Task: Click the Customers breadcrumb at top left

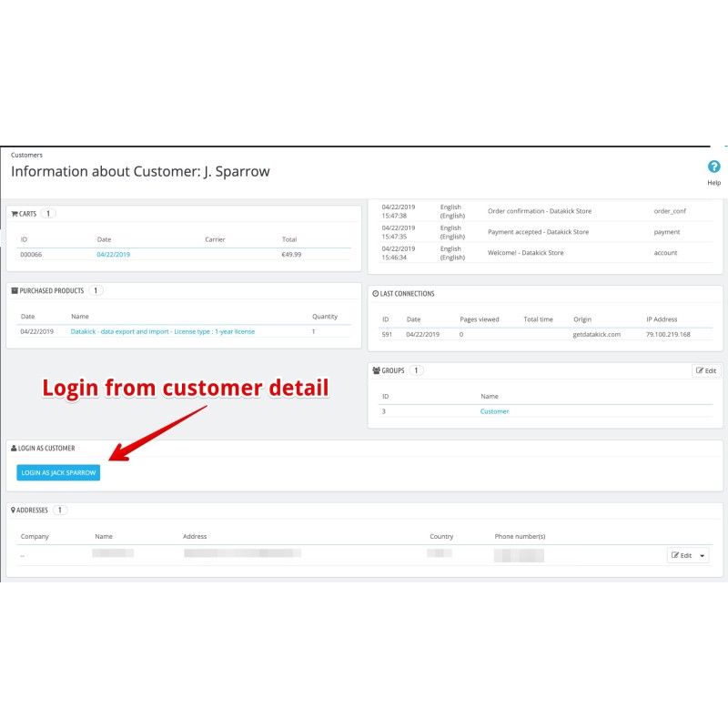Action: point(26,155)
